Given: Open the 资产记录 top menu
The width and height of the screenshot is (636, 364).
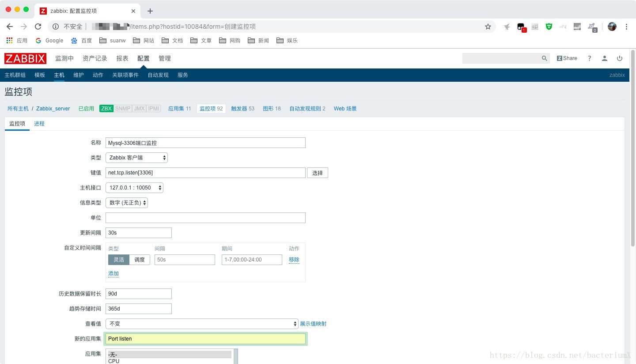Looking at the screenshot, I should (95, 58).
